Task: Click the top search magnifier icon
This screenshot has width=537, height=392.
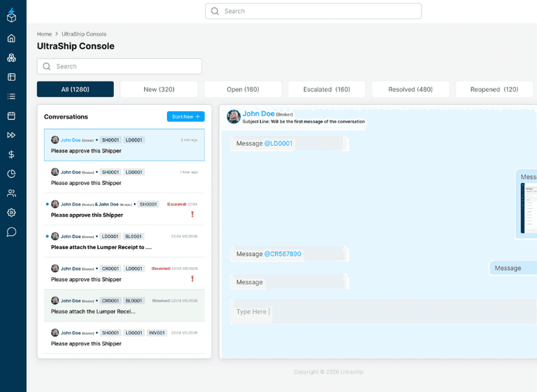Action: tap(215, 11)
